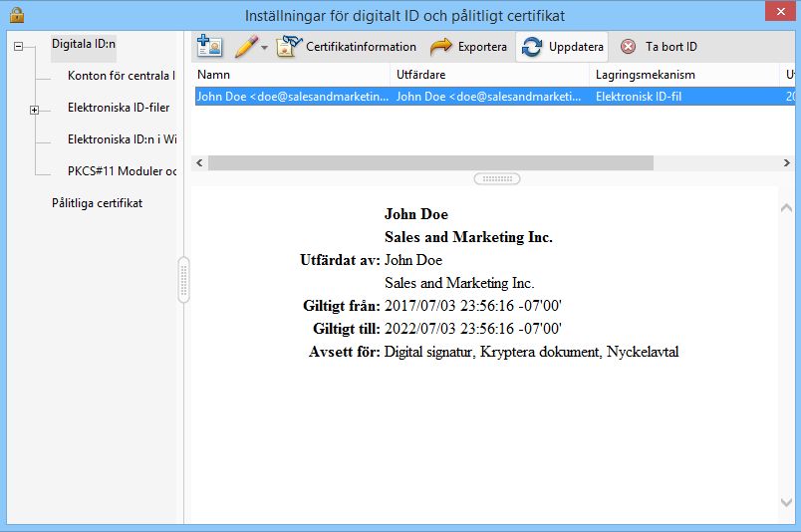Select Pålitliga certifikat in the tree

pyautogui.click(x=97, y=203)
